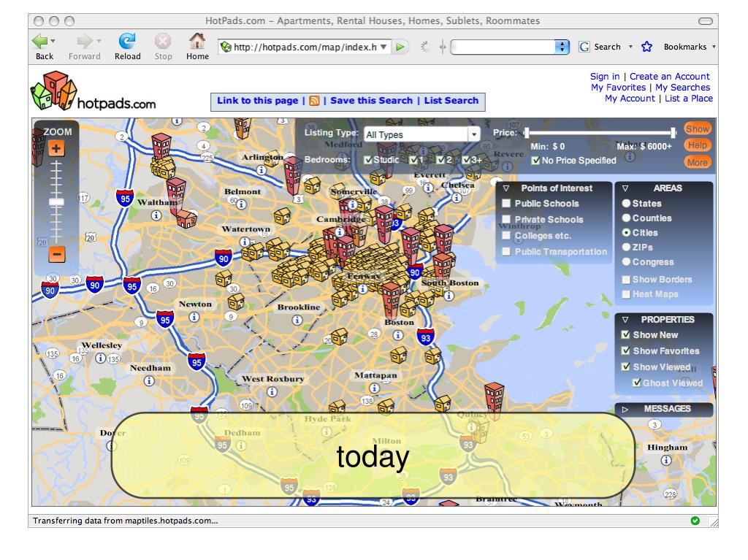This screenshot has height=560, width=748.
Task: Open My Searches link
Action: [683, 88]
